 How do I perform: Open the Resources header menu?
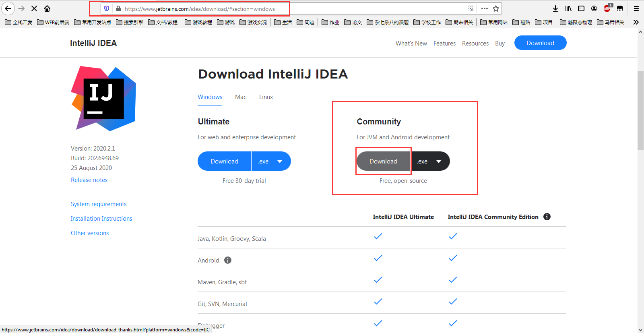[x=475, y=43]
